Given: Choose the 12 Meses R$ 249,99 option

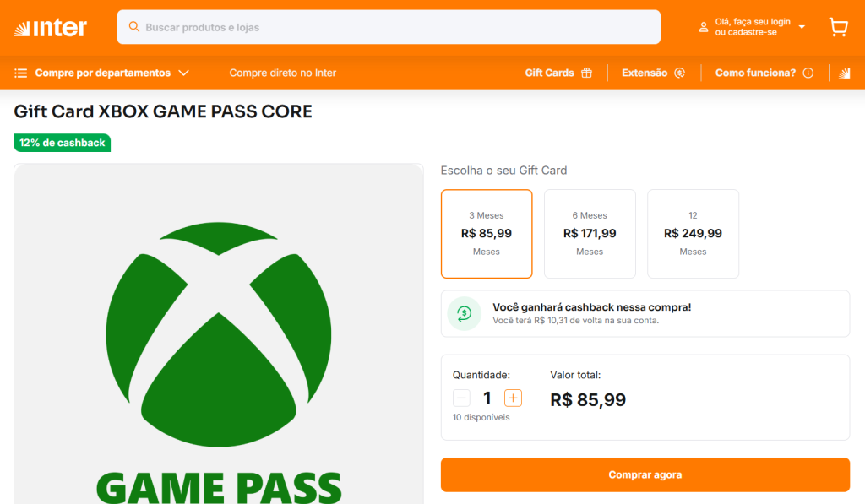Looking at the screenshot, I should [693, 234].
